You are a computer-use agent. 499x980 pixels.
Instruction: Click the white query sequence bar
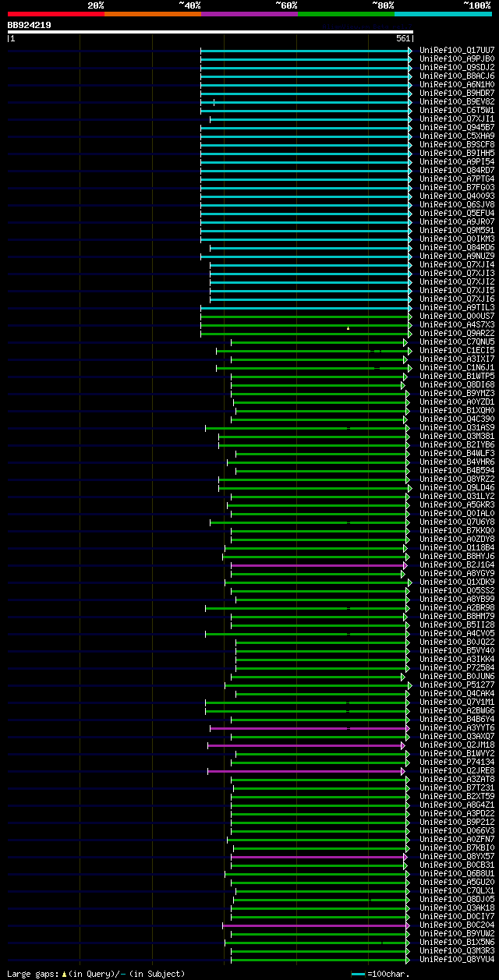point(210,32)
